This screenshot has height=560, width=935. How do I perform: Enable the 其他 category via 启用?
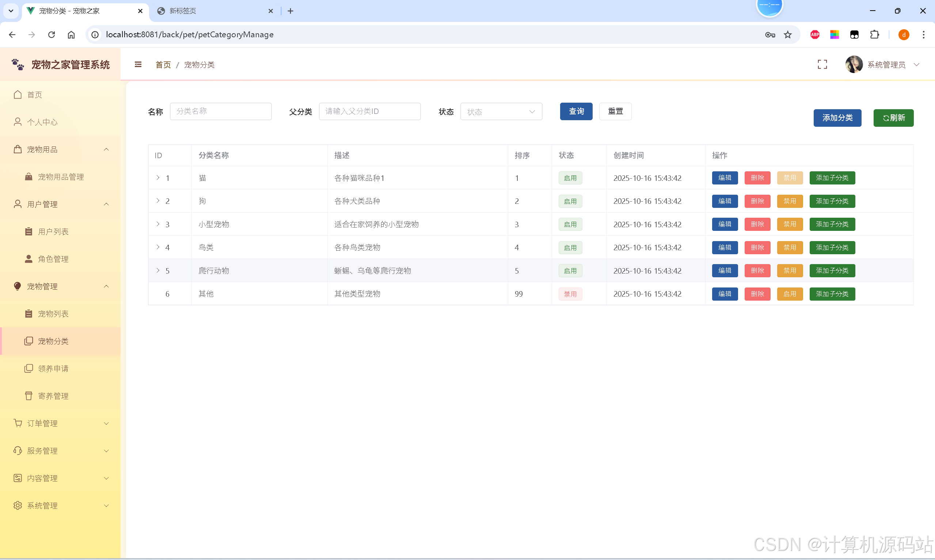pos(790,294)
